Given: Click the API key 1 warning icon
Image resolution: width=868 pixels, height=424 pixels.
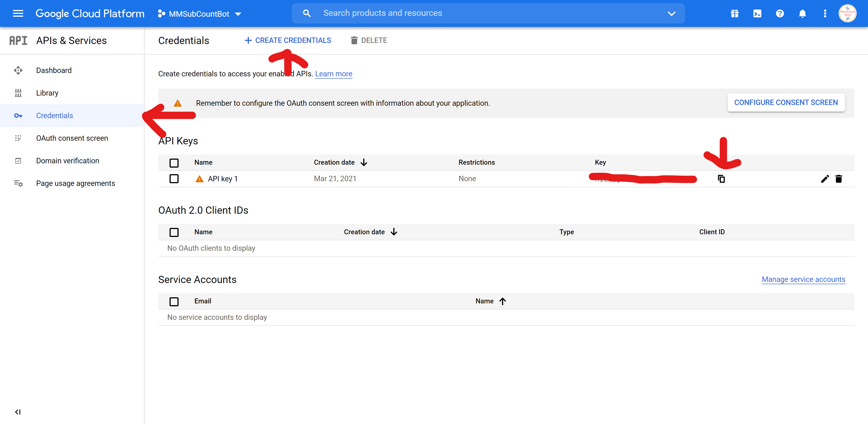Looking at the screenshot, I should pyautogui.click(x=199, y=179).
